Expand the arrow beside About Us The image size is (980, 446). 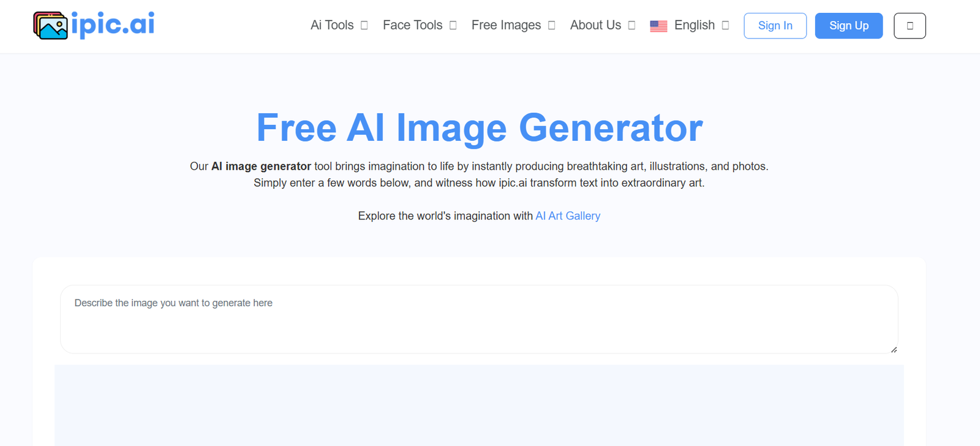(631, 25)
